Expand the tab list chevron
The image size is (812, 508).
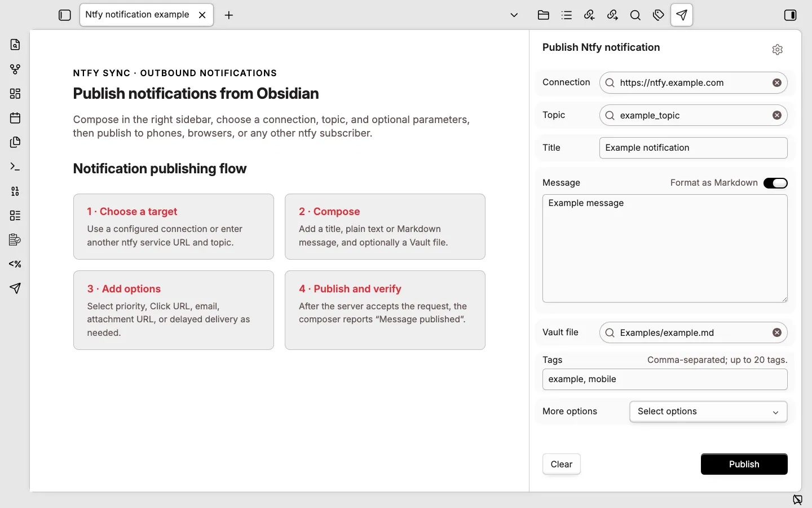[515, 15]
